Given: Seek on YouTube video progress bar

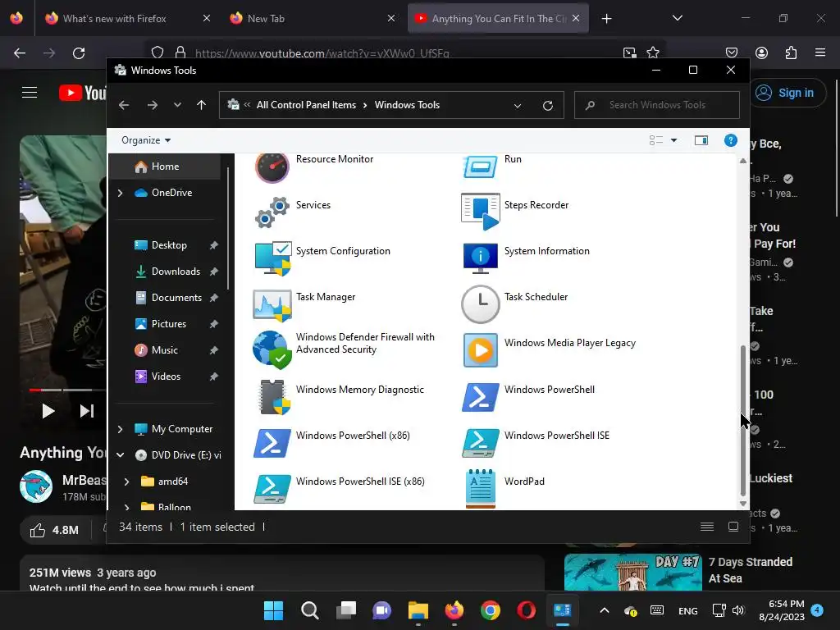Looking at the screenshot, I should (67, 390).
